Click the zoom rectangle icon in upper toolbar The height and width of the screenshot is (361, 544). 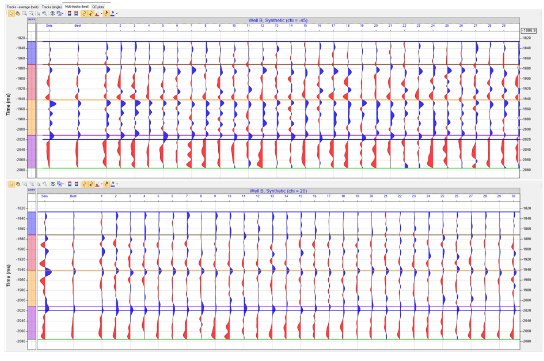[x=31, y=14]
